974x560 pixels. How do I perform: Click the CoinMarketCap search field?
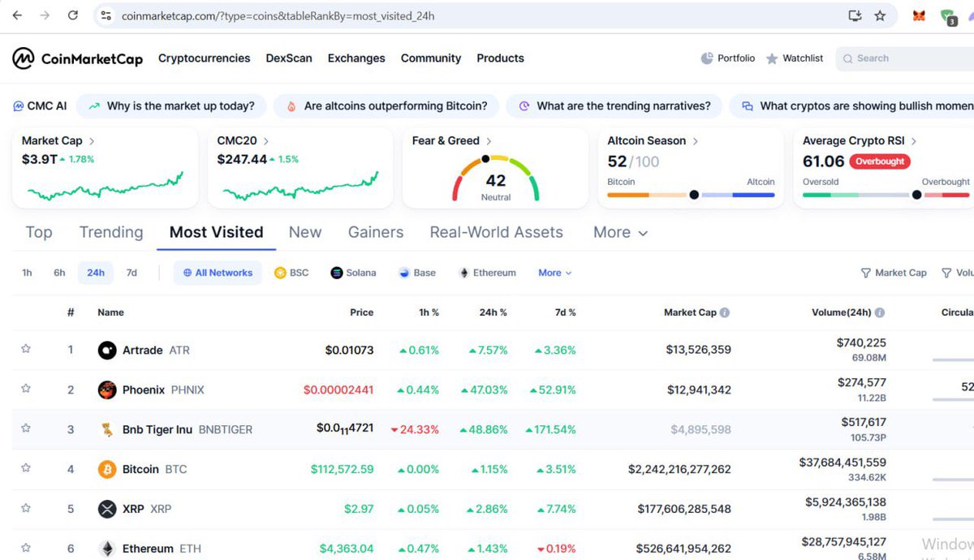905,58
